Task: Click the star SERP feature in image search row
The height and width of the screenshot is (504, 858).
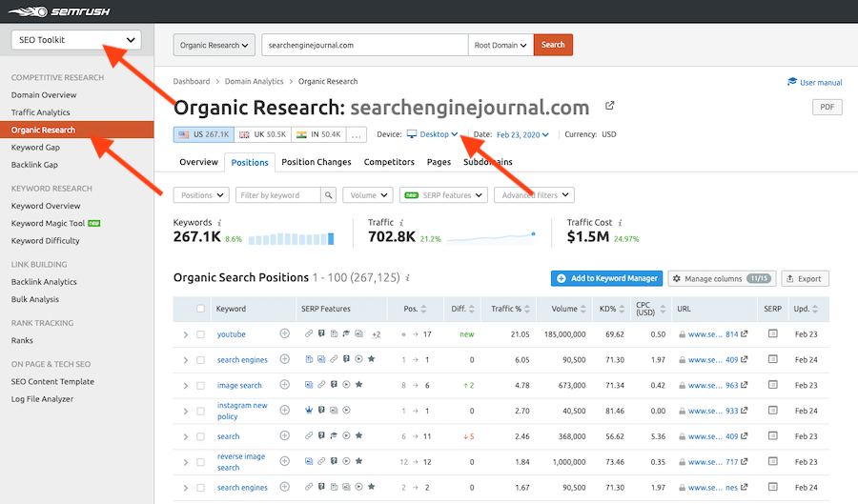Action: [x=359, y=384]
